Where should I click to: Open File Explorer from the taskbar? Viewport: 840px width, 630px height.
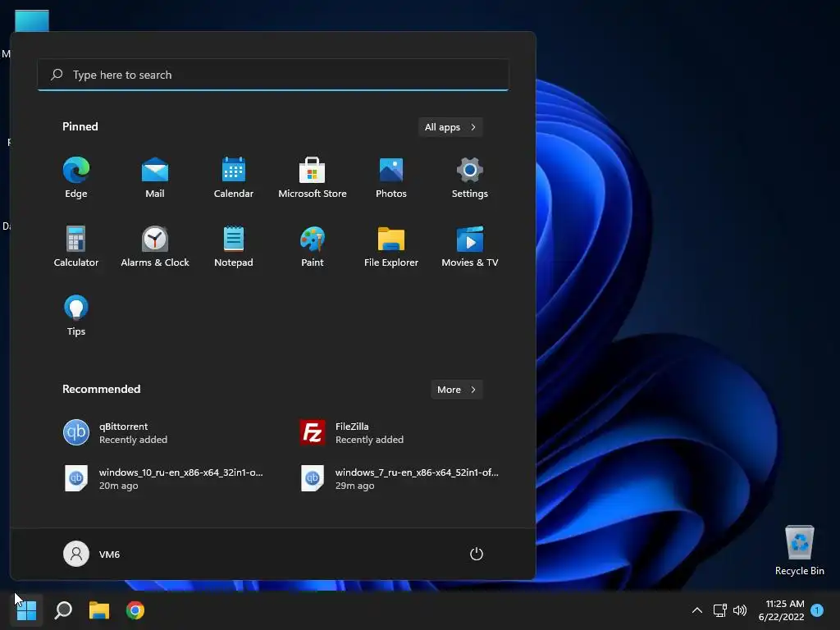coord(99,610)
